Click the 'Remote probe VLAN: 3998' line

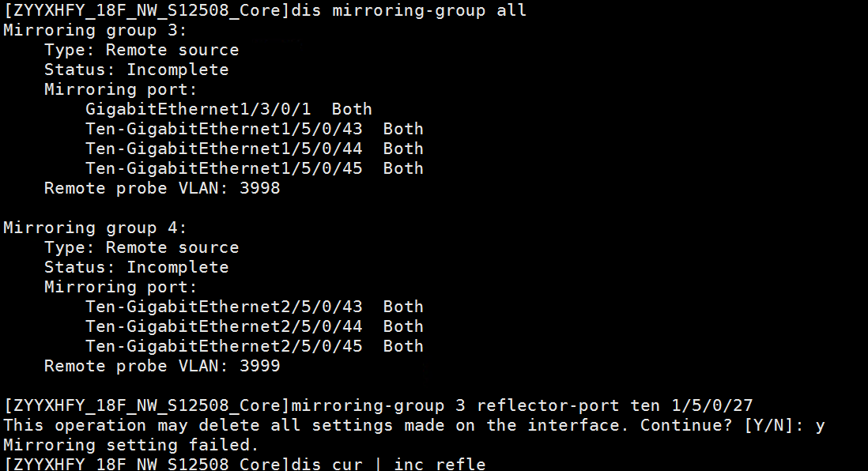(x=162, y=188)
